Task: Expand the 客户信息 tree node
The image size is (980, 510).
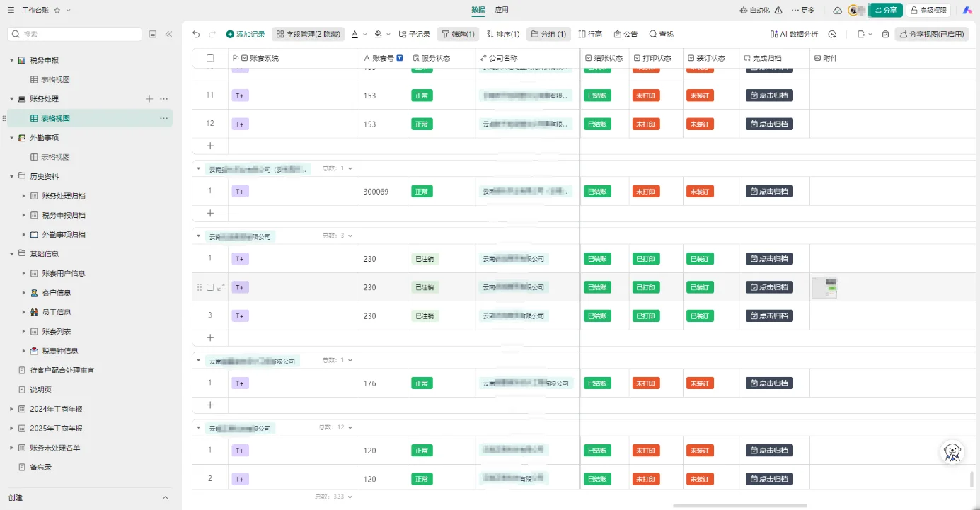Action: [24, 293]
